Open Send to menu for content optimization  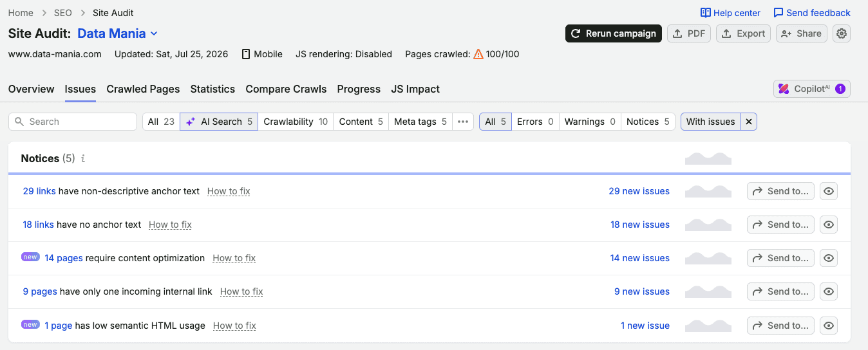pos(780,258)
